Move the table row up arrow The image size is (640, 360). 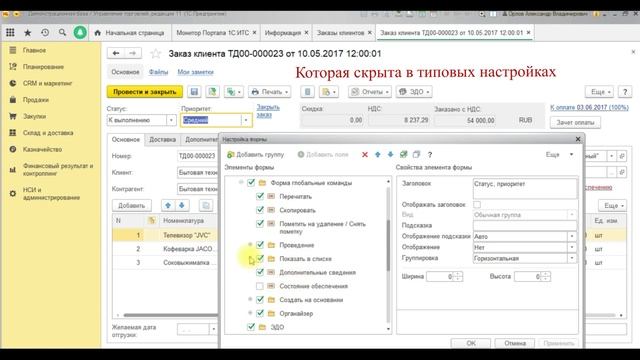[168, 205]
